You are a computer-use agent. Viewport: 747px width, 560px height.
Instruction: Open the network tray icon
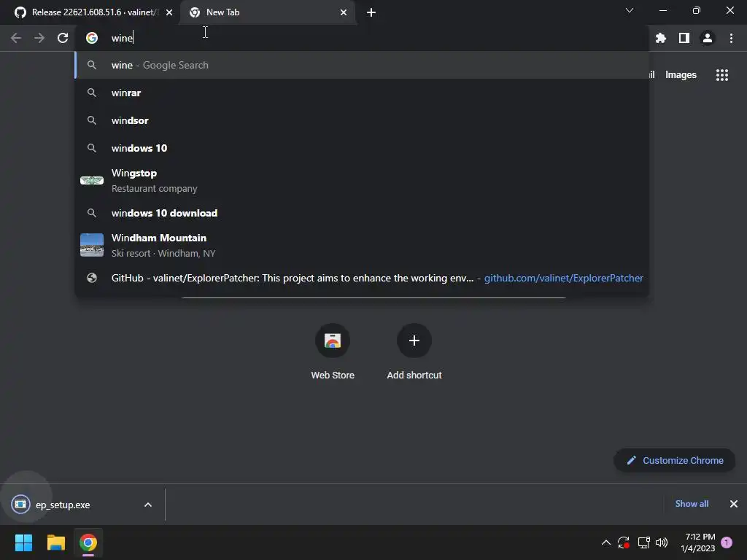(x=643, y=542)
